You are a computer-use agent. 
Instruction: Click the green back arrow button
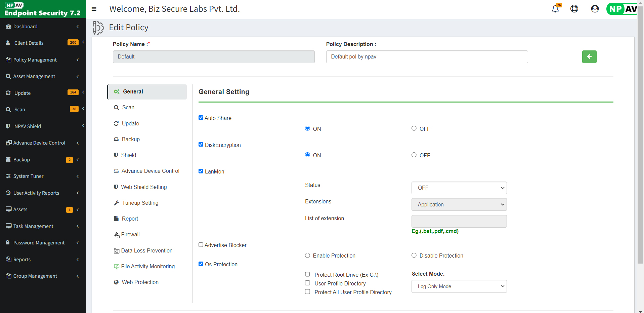589,57
